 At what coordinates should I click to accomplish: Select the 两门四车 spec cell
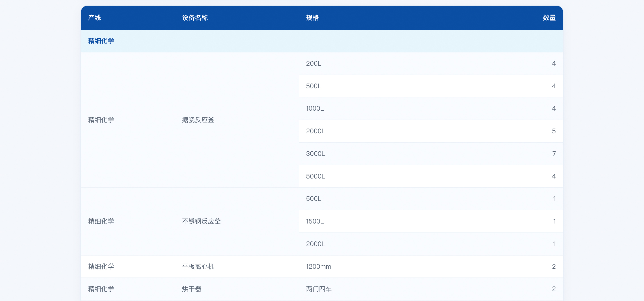pyautogui.click(x=319, y=289)
